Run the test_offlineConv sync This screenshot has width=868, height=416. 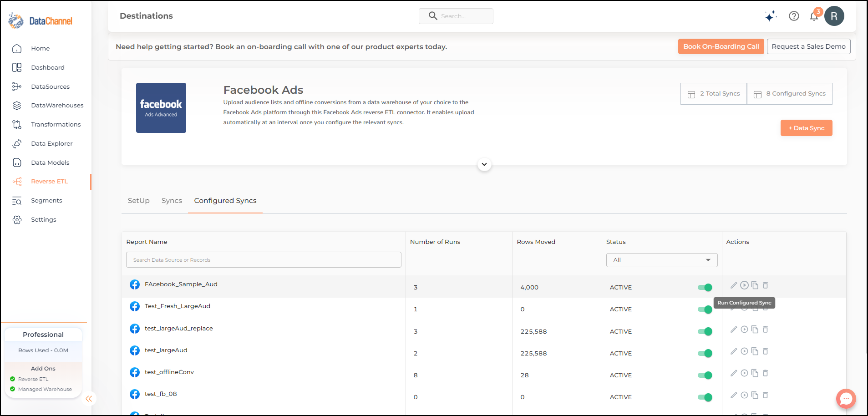pos(744,373)
